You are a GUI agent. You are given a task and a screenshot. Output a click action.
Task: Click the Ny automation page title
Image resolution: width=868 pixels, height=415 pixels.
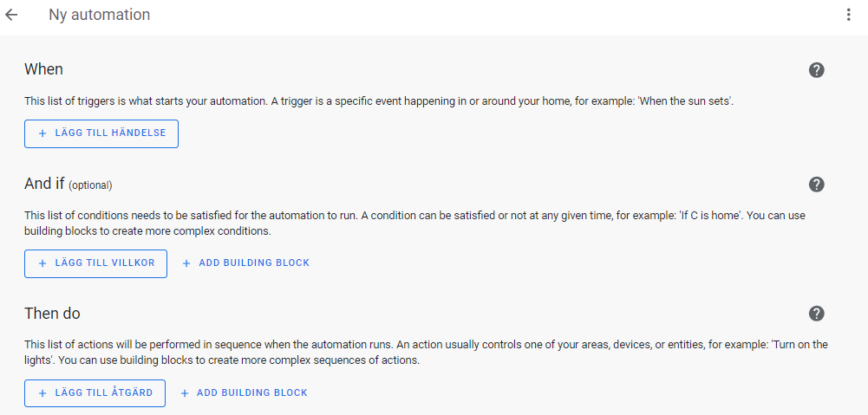click(x=99, y=15)
